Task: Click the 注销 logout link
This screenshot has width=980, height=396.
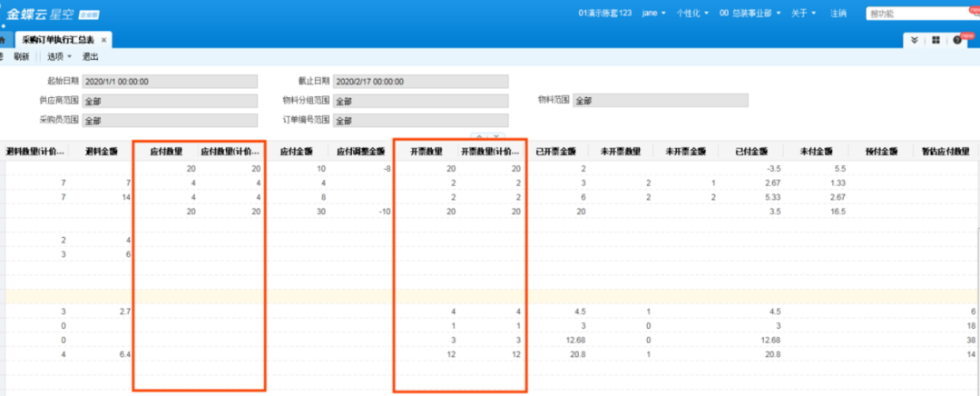Action: 838,13
